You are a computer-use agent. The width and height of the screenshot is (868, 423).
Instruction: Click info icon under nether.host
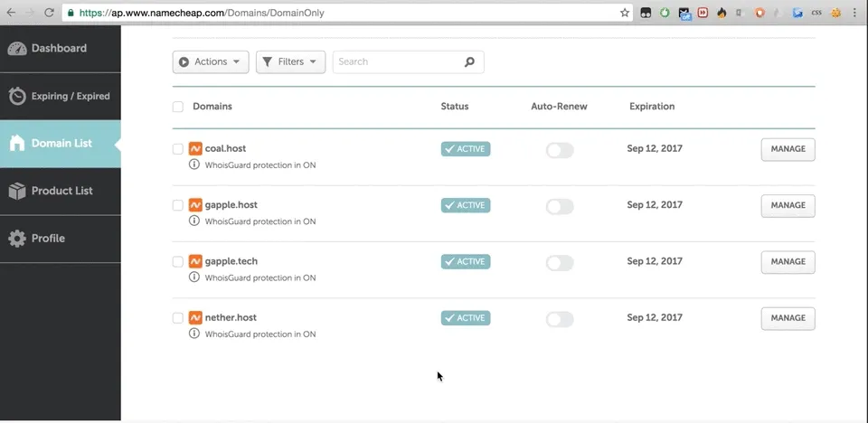click(x=193, y=334)
